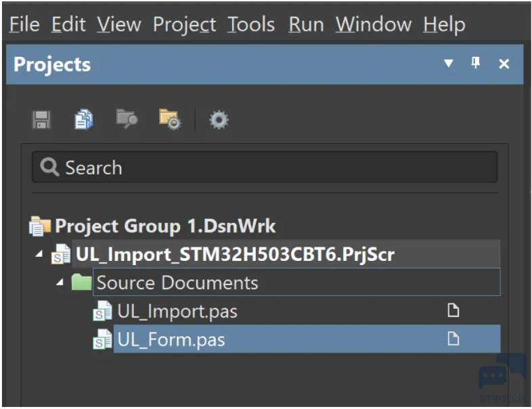Image resolution: width=532 pixels, height=409 pixels.
Task: Open the View menu
Action: point(119,24)
